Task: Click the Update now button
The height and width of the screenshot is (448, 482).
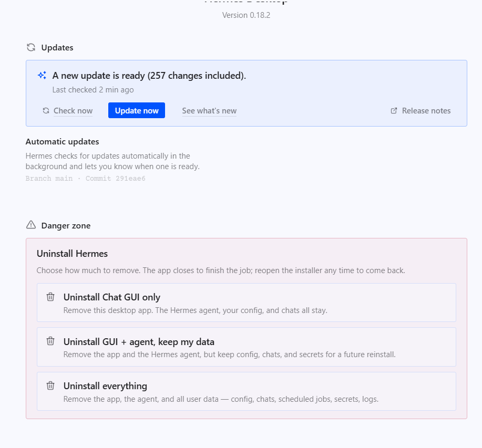Action: [137, 110]
